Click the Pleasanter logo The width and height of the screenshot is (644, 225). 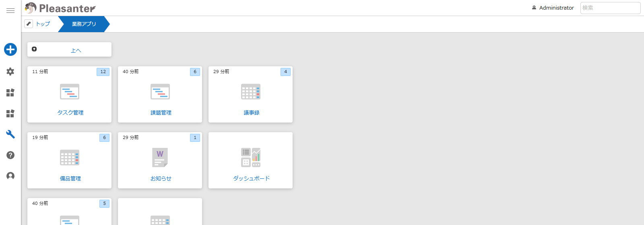(x=60, y=8)
